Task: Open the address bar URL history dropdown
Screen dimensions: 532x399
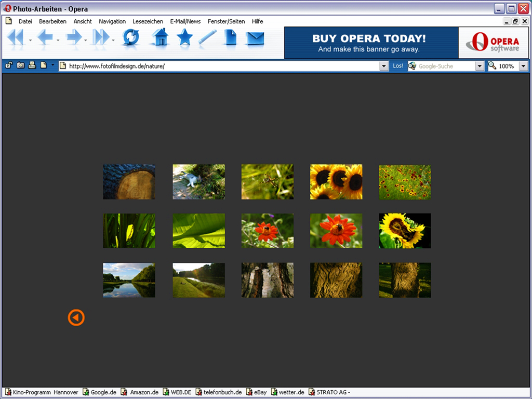Action: 384,66
